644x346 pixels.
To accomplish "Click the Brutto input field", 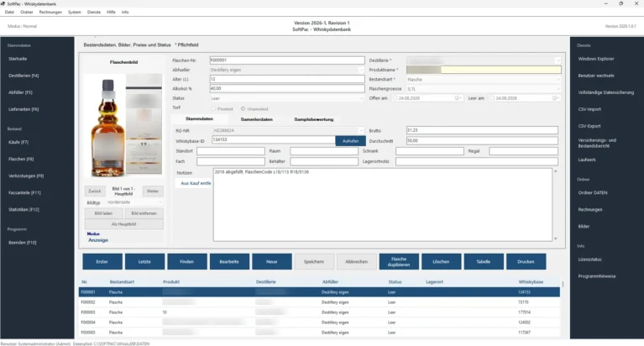I will tap(482, 130).
